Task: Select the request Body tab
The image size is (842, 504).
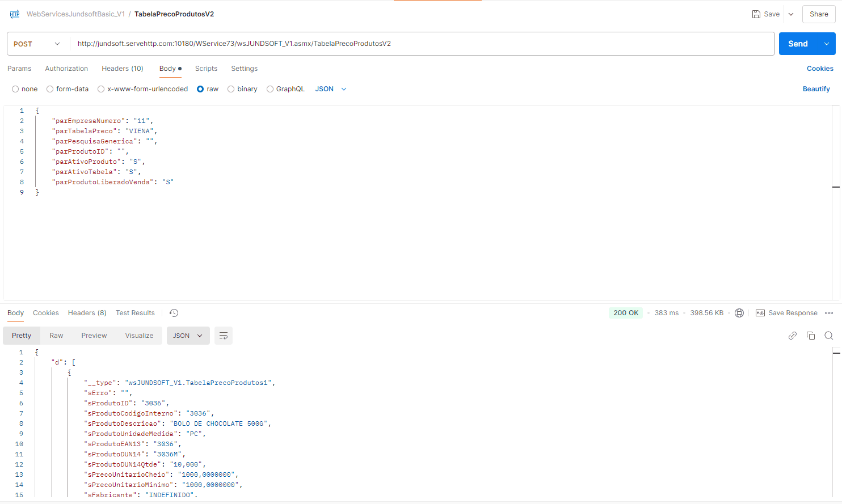Action: 170,69
